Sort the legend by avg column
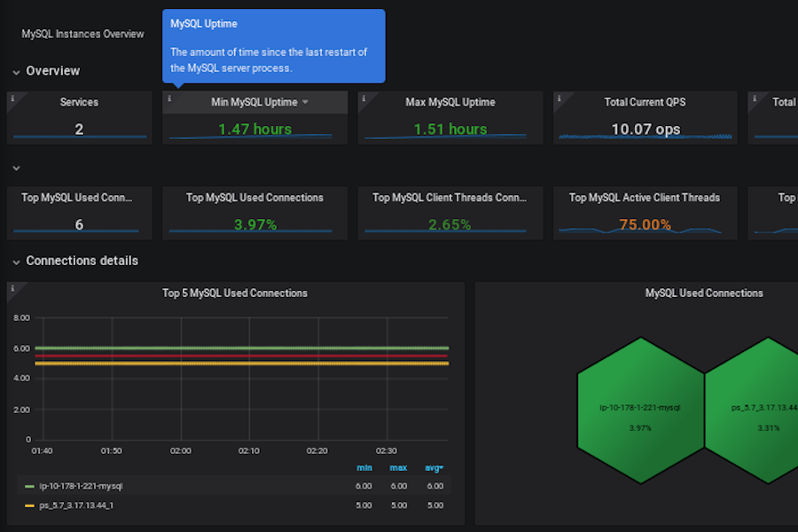The width and height of the screenshot is (798, 532). click(x=434, y=467)
